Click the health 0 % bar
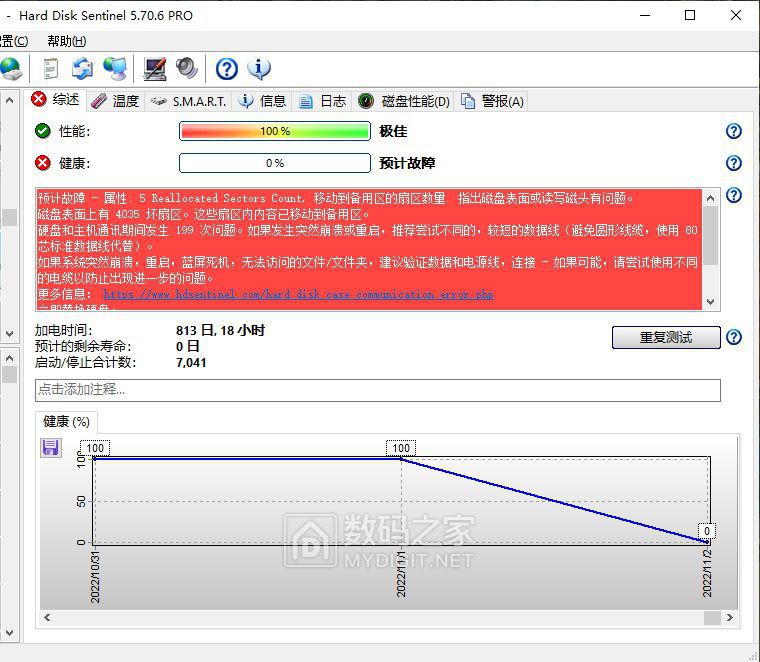The image size is (760, 662). pyautogui.click(x=275, y=163)
